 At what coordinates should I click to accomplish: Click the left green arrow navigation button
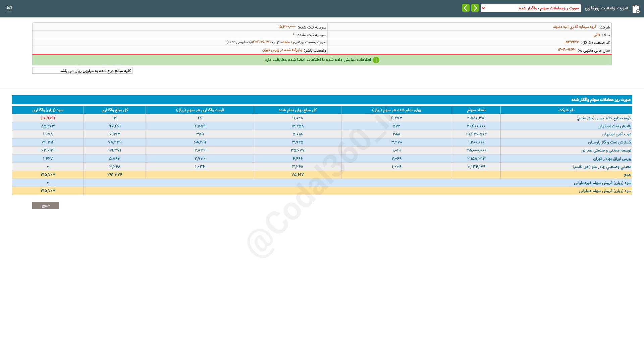pyautogui.click(x=466, y=8)
